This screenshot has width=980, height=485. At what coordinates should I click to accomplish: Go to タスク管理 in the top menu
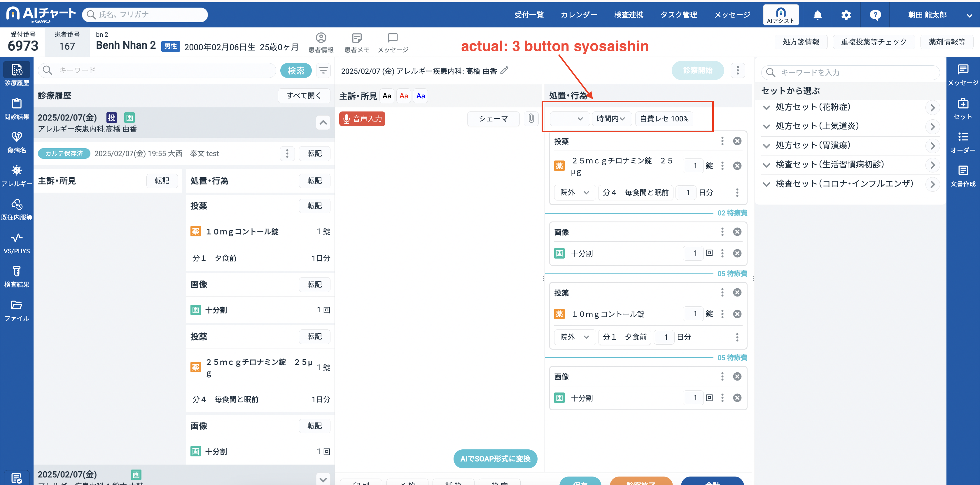pyautogui.click(x=678, y=15)
